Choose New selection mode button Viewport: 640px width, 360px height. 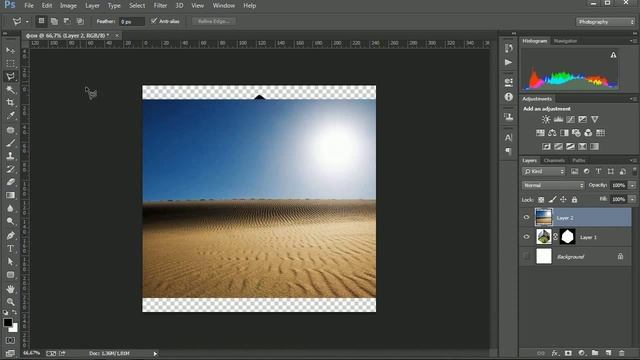click(x=41, y=21)
